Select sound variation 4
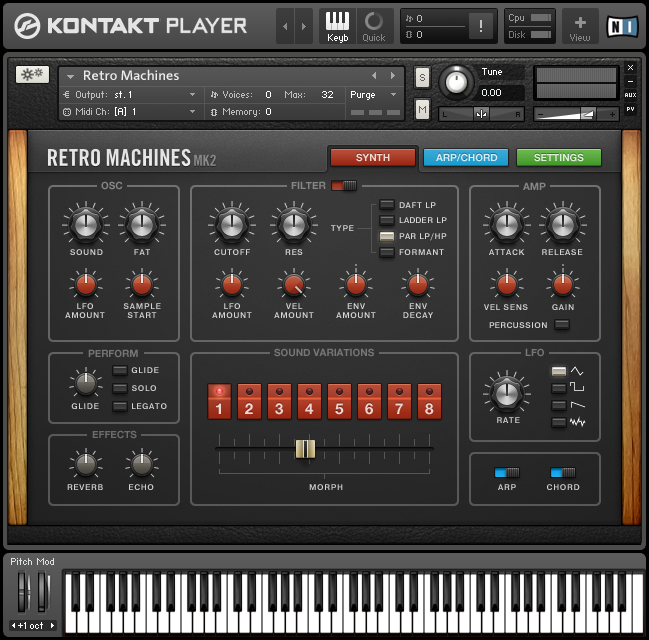 coord(309,402)
